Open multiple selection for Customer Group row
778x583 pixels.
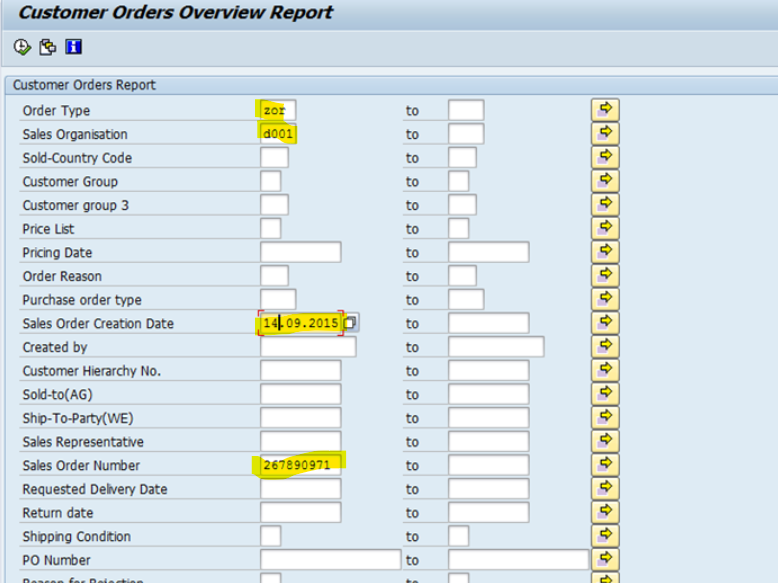[605, 181]
